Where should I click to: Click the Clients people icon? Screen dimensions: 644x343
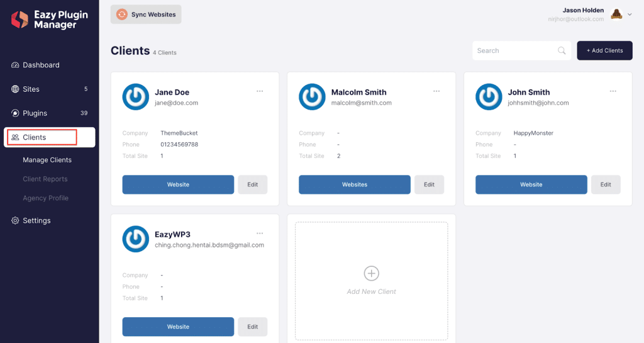[x=15, y=137]
